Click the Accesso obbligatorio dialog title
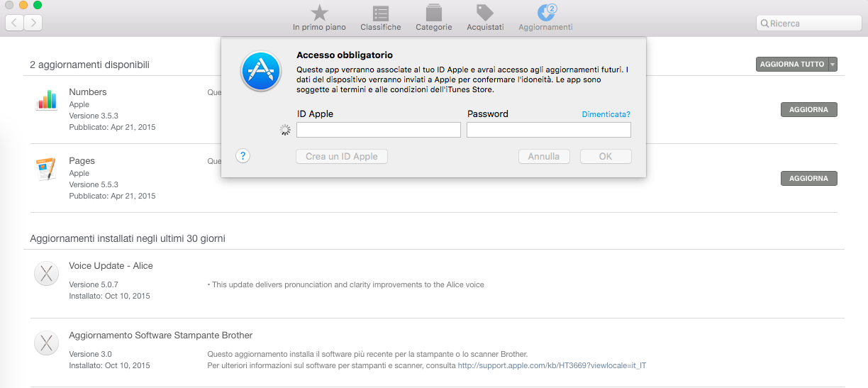The image size is (868, 388). pyautogui.click(x=345, y=55)
